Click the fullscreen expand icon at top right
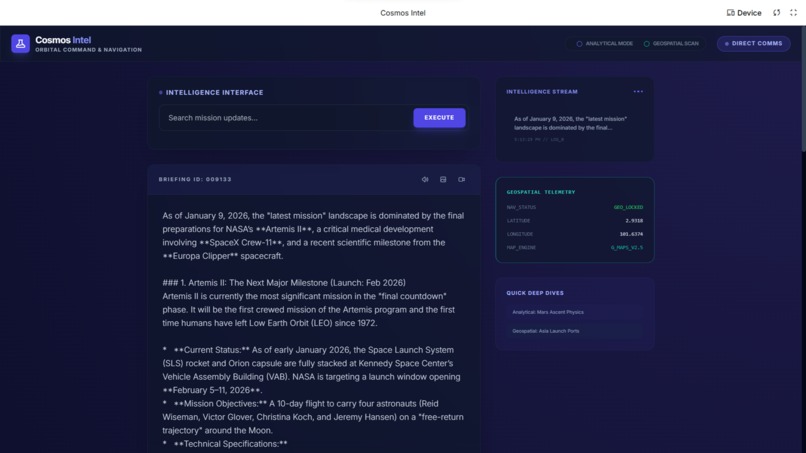Image resolution: width=806 pixels, height=453 pixels. [x=794, y=13]
